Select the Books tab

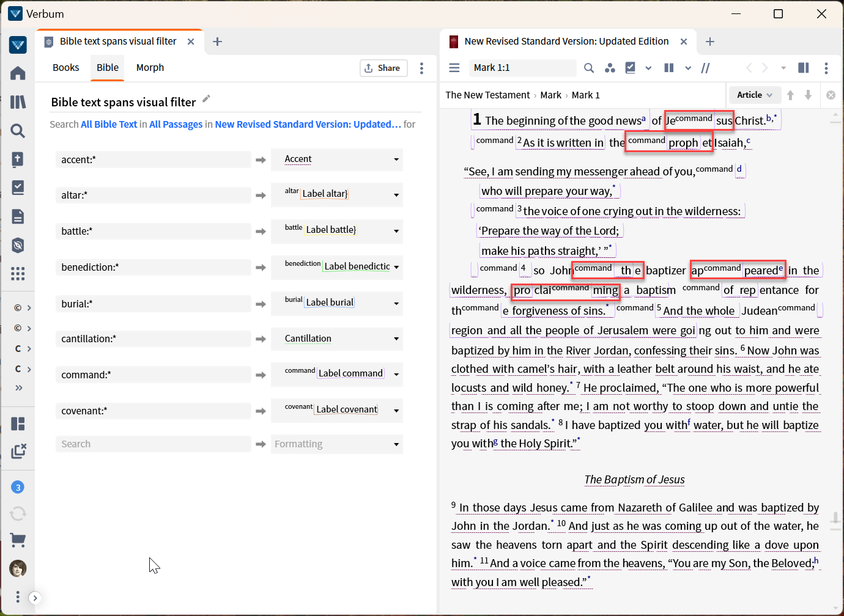pyautogui.click(x=65, y=67)
